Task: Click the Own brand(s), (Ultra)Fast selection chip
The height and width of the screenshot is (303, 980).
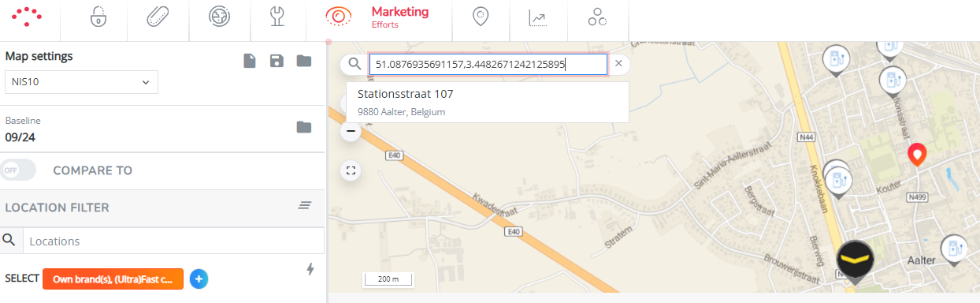Action: tap(113, 279)
